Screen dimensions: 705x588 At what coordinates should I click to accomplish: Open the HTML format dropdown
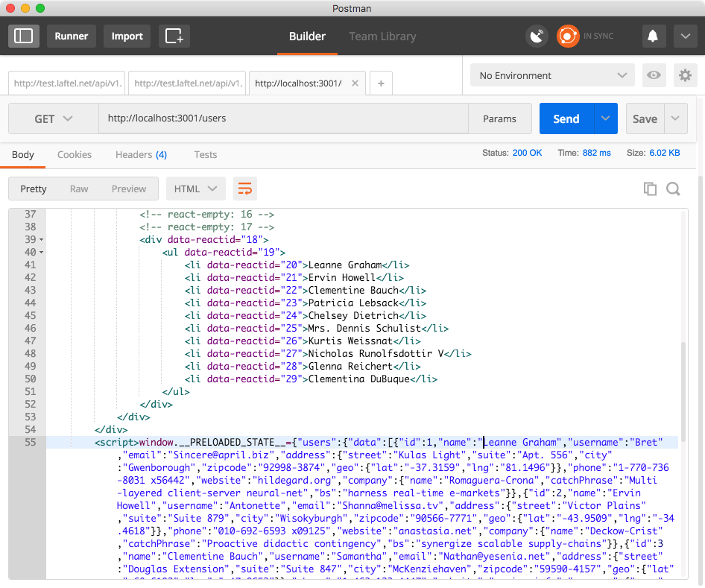195,189
